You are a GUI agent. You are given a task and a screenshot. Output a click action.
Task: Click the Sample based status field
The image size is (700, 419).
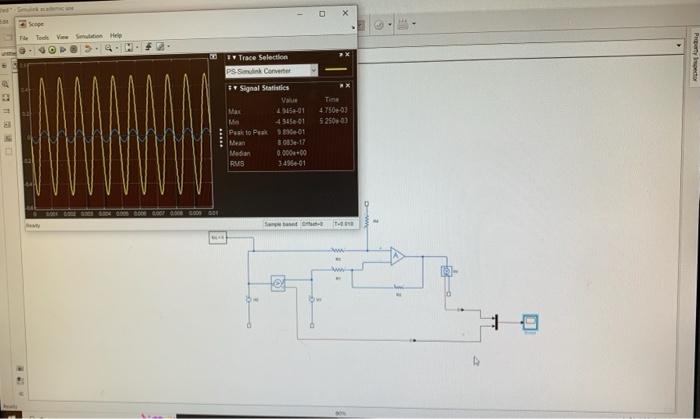click(281, 224)
